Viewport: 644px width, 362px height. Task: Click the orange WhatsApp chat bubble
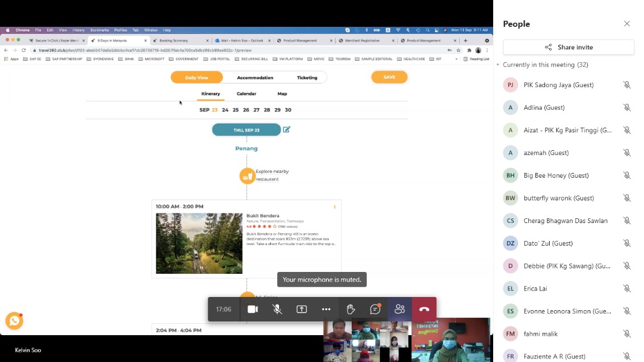tap(14, 321)
